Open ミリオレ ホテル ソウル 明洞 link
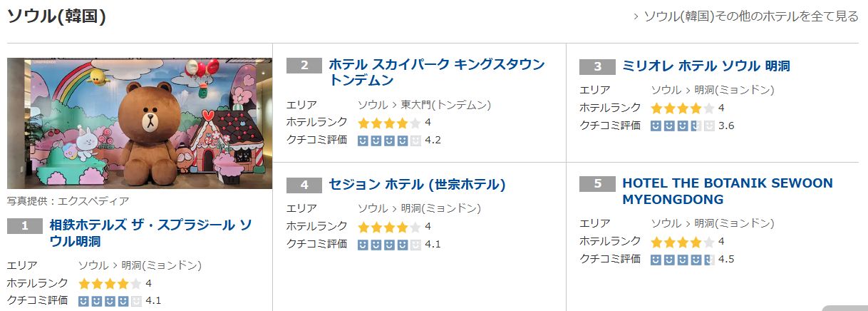 click(x=706, y=66)
